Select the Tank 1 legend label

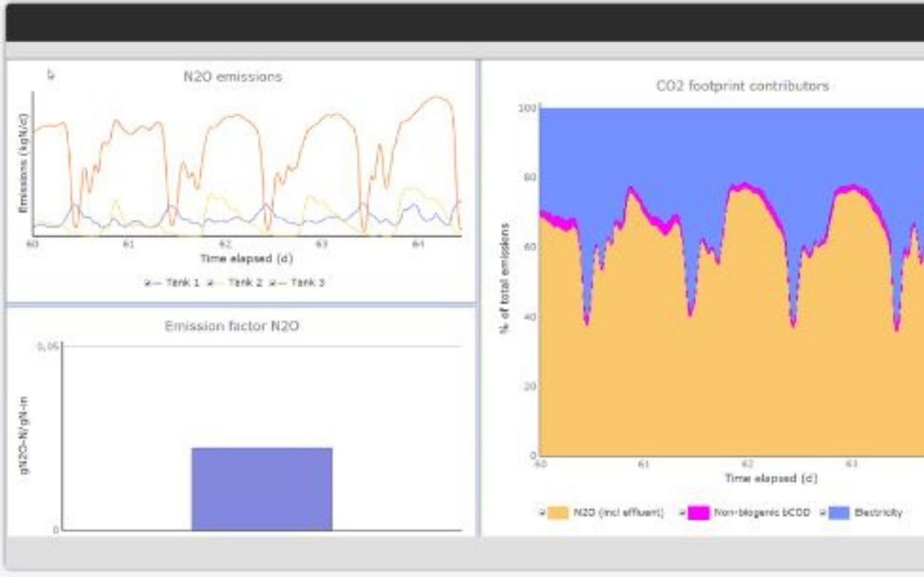pyautogui.click(x=181, y=283)
